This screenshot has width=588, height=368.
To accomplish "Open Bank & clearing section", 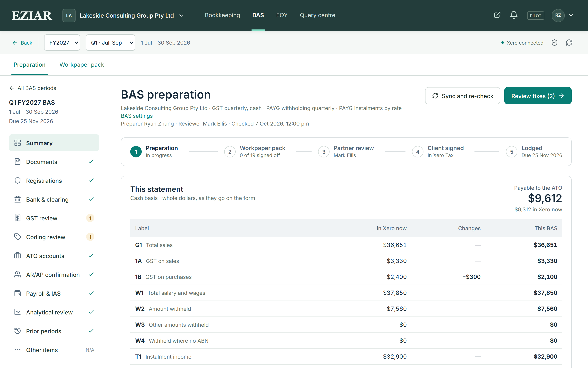I will (54, 199).
